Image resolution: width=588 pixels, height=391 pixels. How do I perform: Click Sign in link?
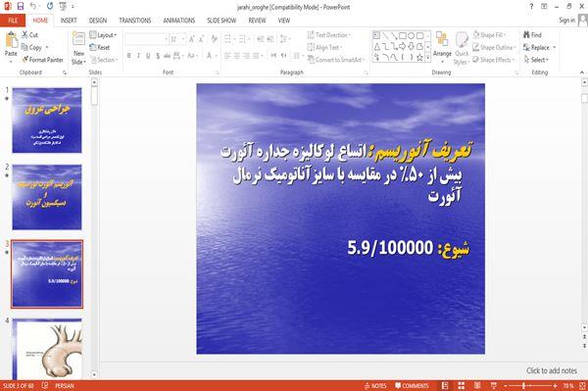(x=566, y=21)
